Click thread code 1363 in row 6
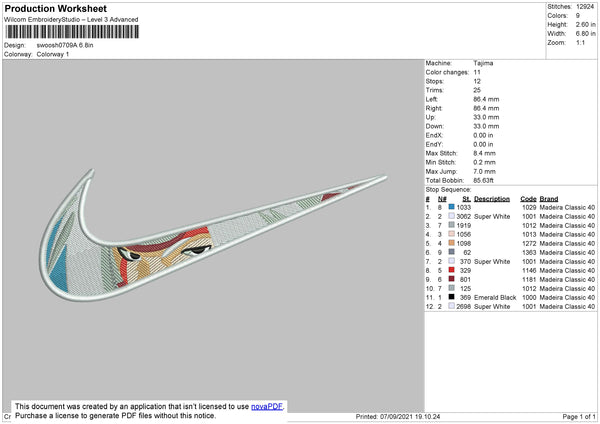 529,253
